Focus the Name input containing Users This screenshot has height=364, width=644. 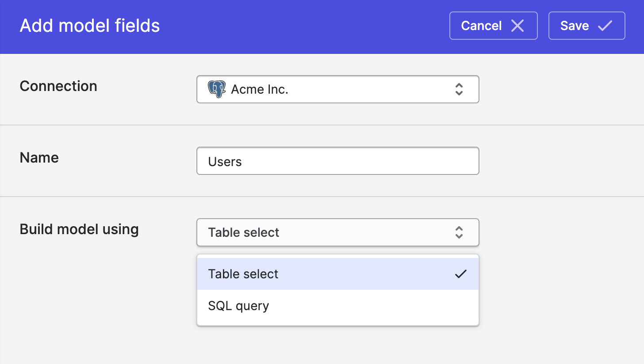point(337,161)
